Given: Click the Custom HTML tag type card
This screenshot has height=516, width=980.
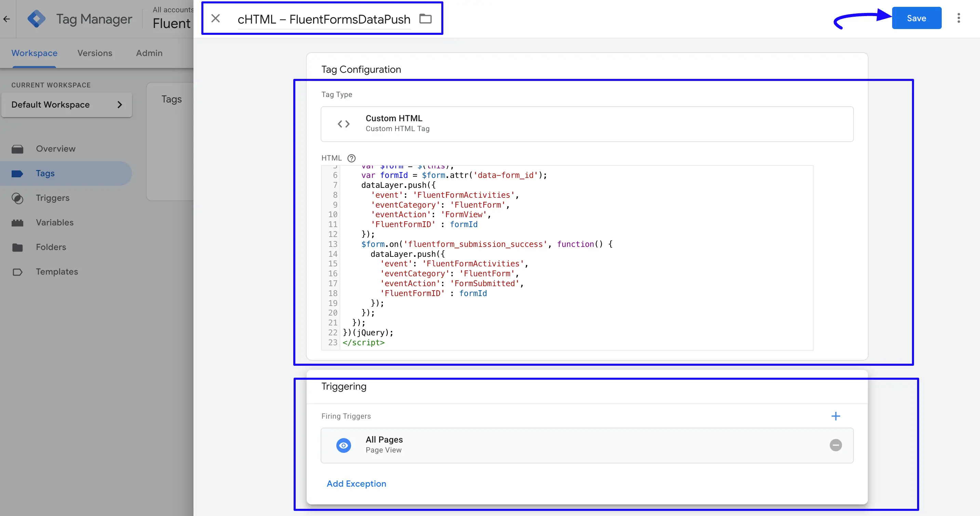Looking at the screenshot, I should tap(587, 124).
